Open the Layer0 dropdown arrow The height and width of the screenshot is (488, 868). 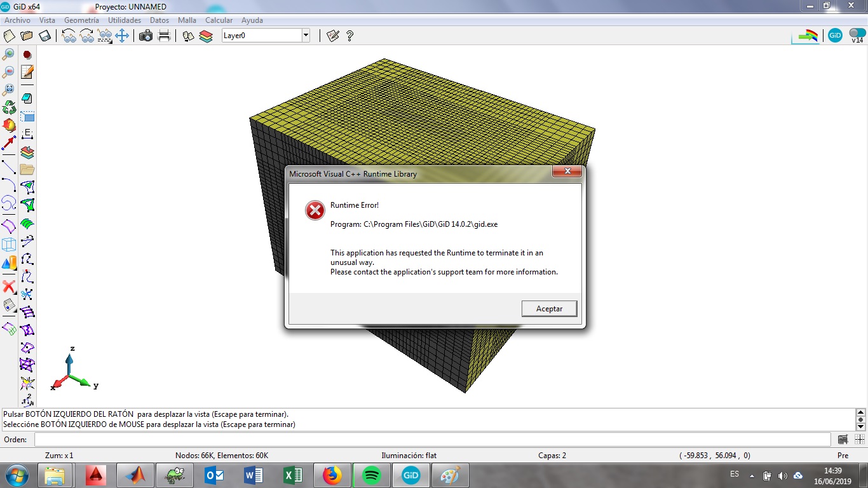coord(306,36)
